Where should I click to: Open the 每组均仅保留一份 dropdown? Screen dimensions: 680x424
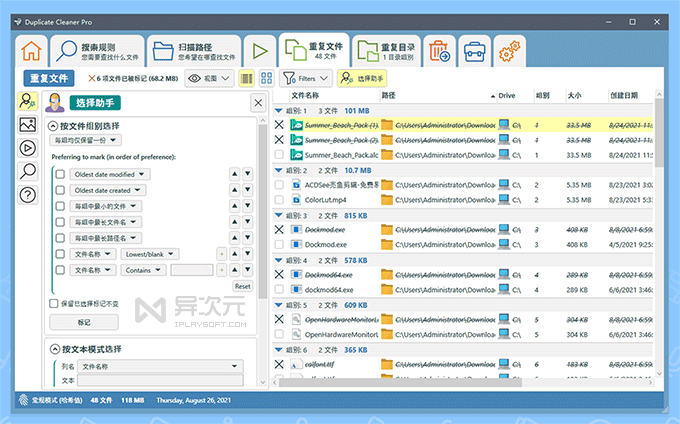85,140
